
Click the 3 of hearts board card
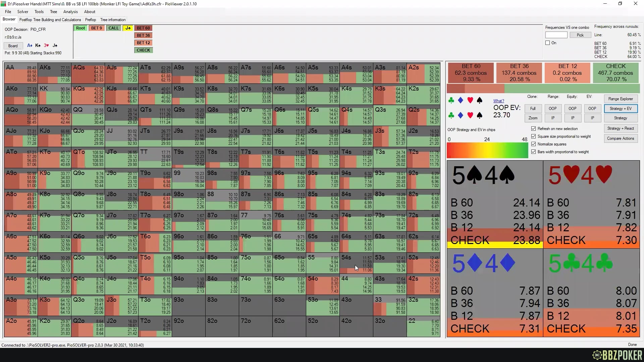(x=46, y=46)
